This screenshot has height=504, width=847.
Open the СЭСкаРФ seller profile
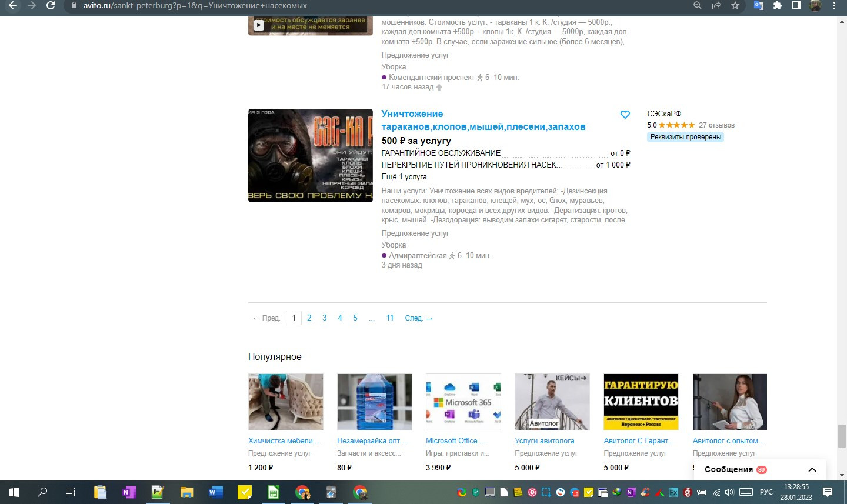point(664,114)
